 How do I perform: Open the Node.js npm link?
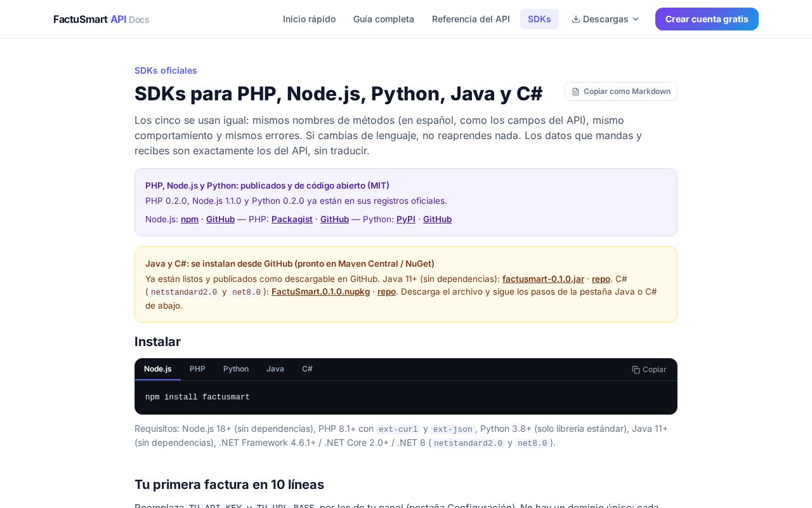(190, 219)
